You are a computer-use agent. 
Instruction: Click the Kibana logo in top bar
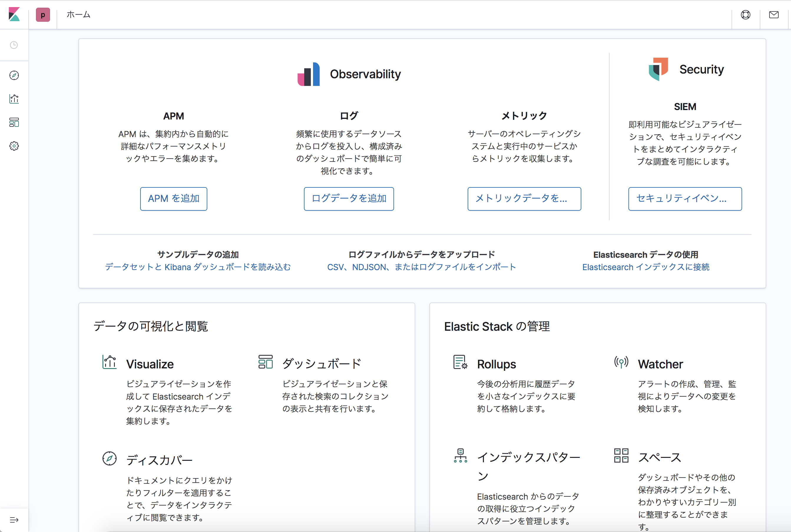14,15
